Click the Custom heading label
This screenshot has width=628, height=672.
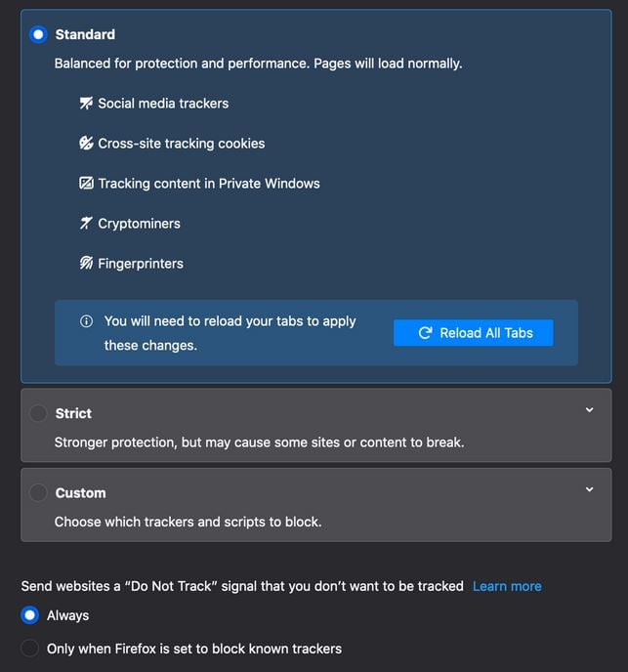pos(81,493)
